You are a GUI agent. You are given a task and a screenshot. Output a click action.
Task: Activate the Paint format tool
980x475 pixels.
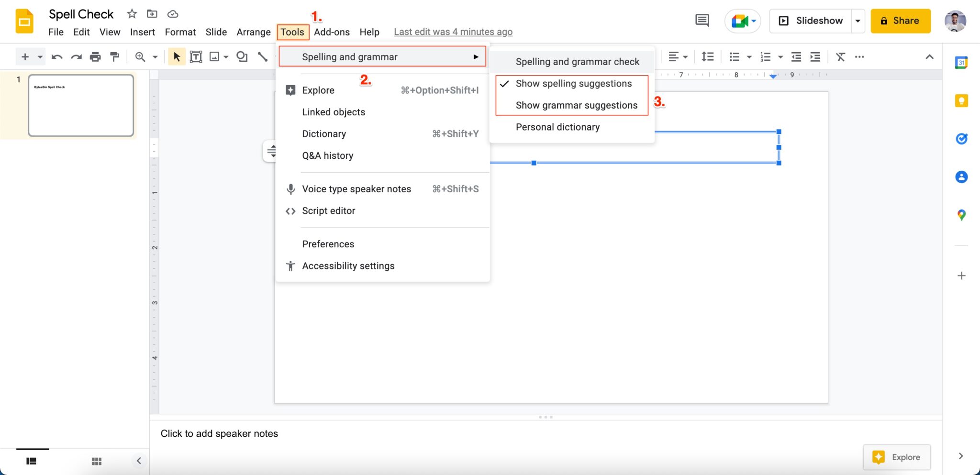pos(114,56)
